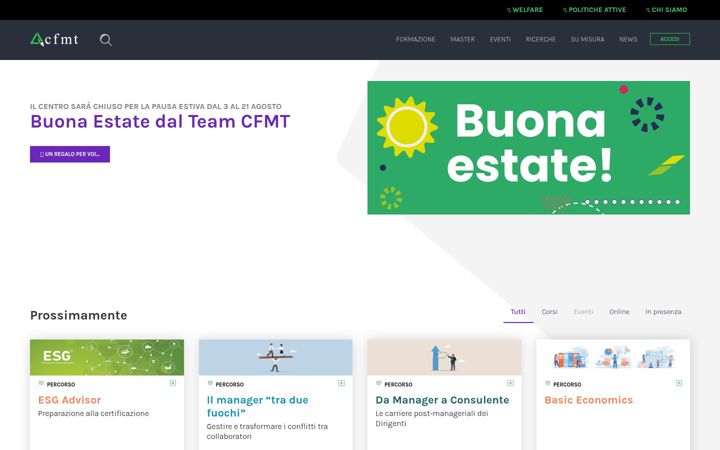The height and width of the screenshot is (450, 720).
Task: Open plus icon on Da Manager a Consulente card
Action: [510, 383]
